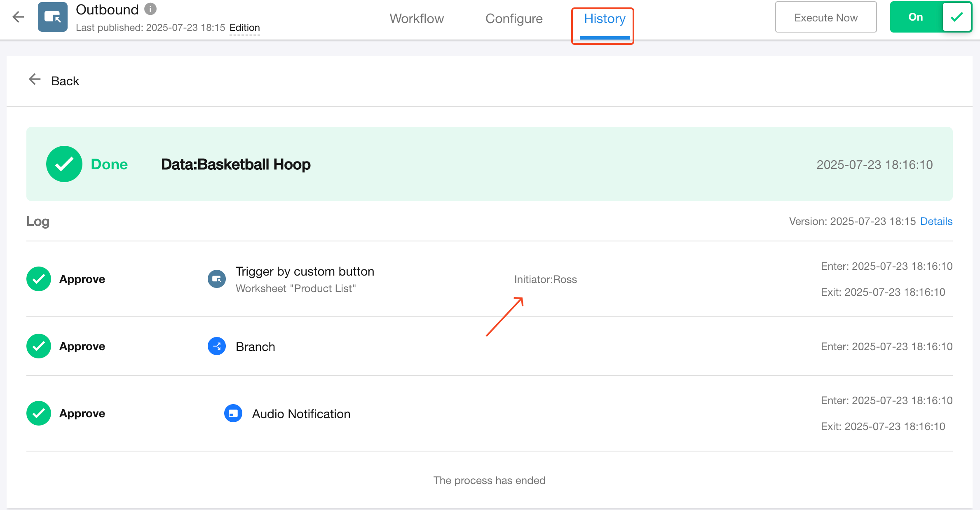Image resolution: width=980 pixels, height=510 pixels.
Task: Click the Outbound workflow app icon
Action: click(53, 17)
